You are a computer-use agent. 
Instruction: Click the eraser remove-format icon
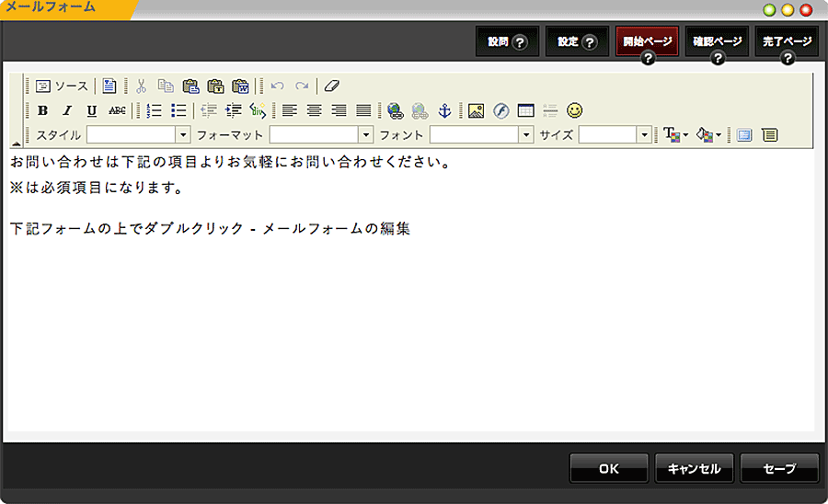click(x=331, y=86)
